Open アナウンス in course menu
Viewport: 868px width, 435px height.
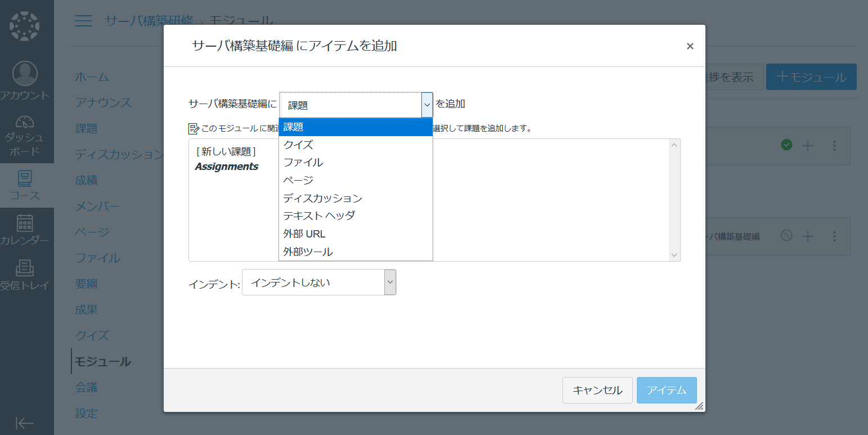104,103
